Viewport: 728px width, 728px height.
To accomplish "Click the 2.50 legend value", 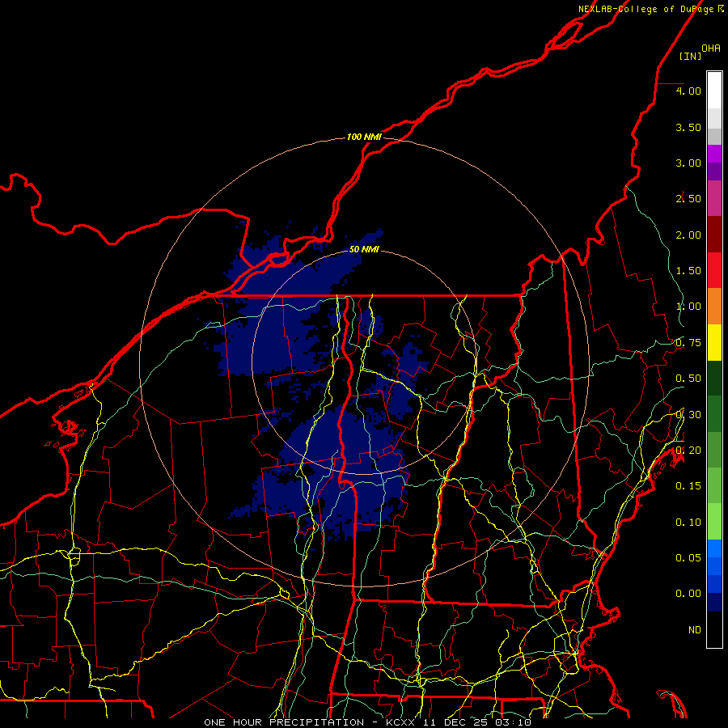I will 688,199.
